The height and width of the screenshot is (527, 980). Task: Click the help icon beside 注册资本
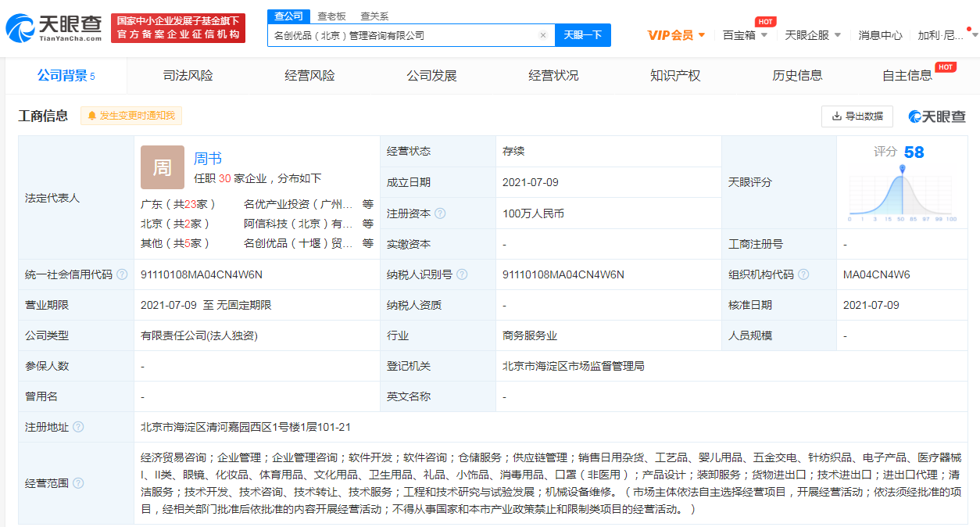[x=440, y=213]
